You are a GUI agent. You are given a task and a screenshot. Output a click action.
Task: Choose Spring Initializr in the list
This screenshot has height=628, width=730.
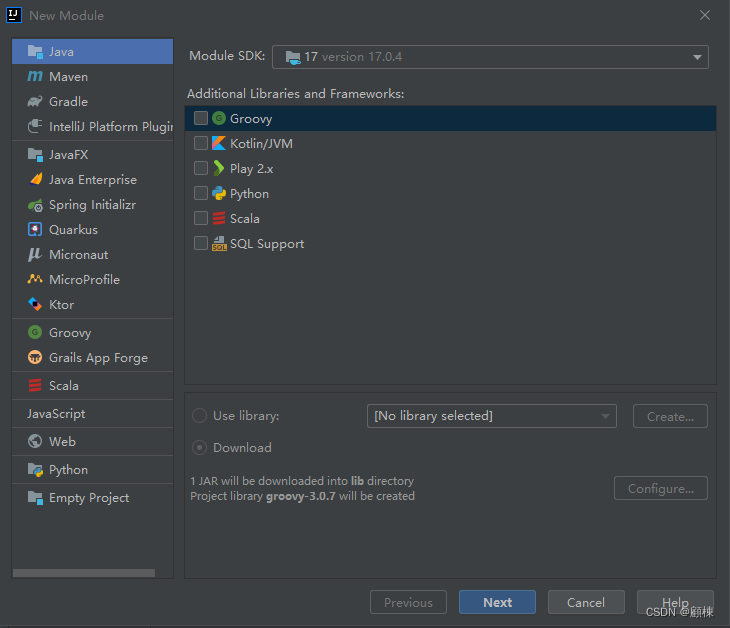pos(93,205)
